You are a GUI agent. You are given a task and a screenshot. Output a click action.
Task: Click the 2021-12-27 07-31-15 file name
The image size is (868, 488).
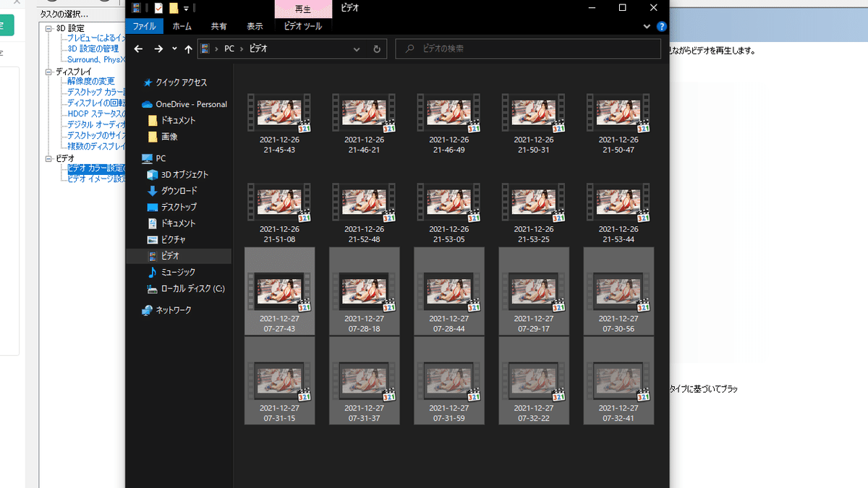pyautogui.click(x=279, y=413)
